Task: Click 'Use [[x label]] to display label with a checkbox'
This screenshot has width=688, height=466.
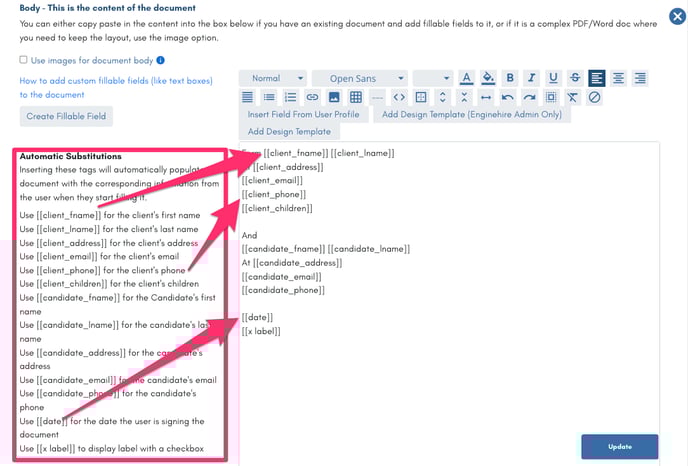Action: (111, 448)
